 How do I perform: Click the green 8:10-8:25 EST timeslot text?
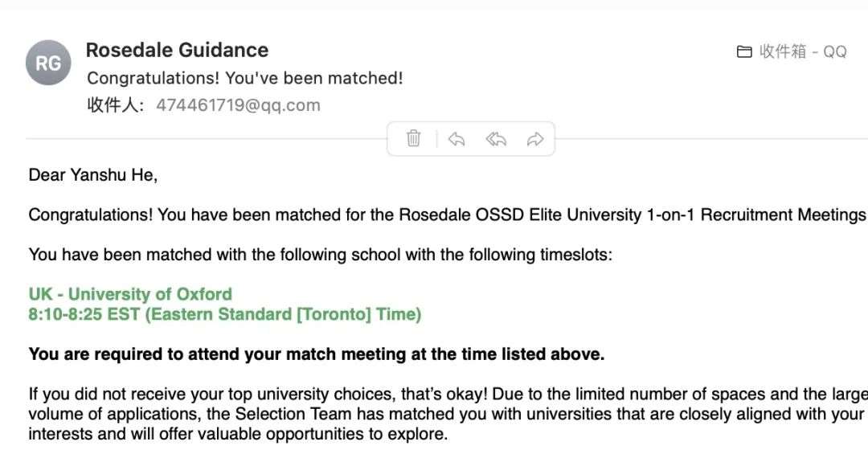225,314
